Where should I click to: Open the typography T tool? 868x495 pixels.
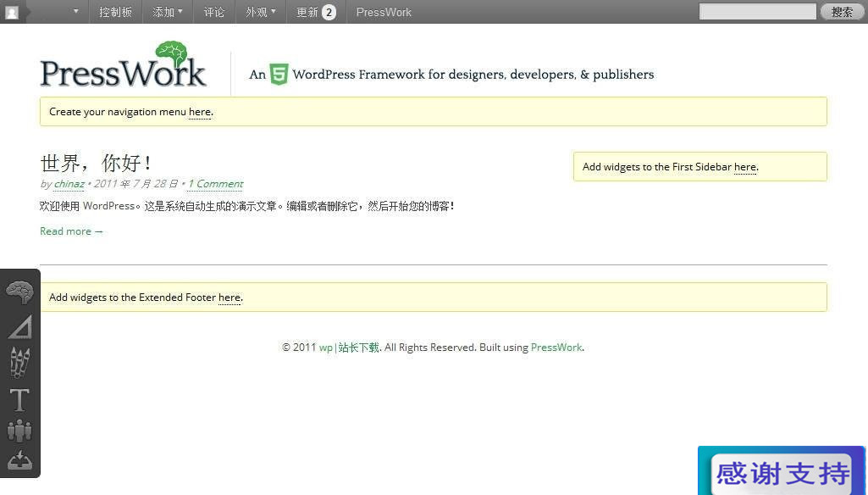[x=19, y=399]
